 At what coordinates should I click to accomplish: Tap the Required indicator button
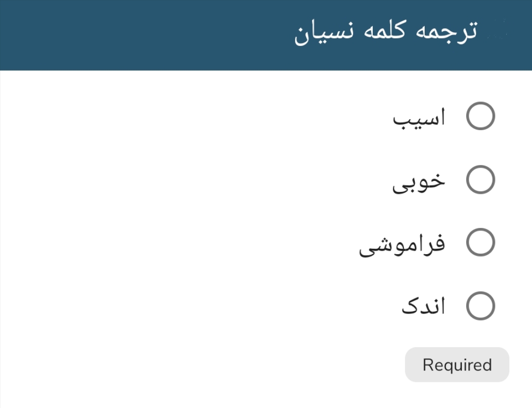pyautogui.click(x=456, y=364)
